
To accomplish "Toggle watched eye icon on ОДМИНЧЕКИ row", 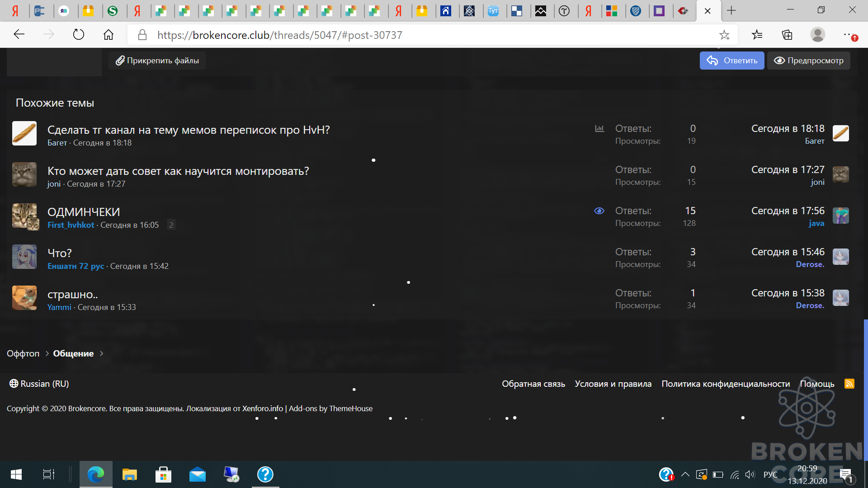I will 599,211.
